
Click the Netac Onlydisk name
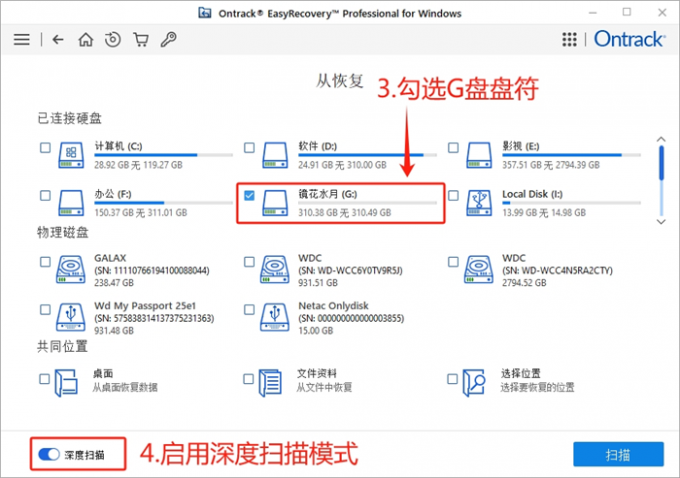point(333,305)
